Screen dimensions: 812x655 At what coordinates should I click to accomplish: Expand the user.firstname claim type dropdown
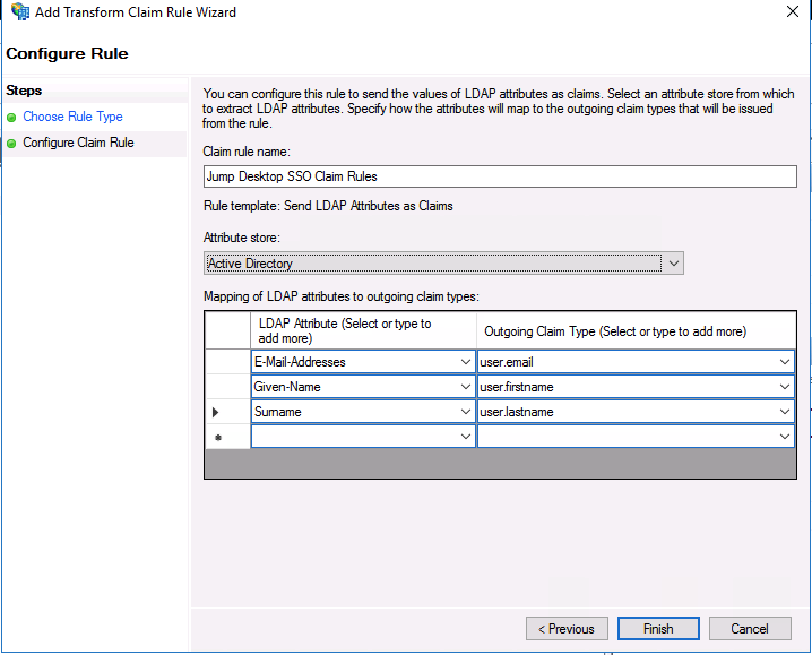(784, 386)
